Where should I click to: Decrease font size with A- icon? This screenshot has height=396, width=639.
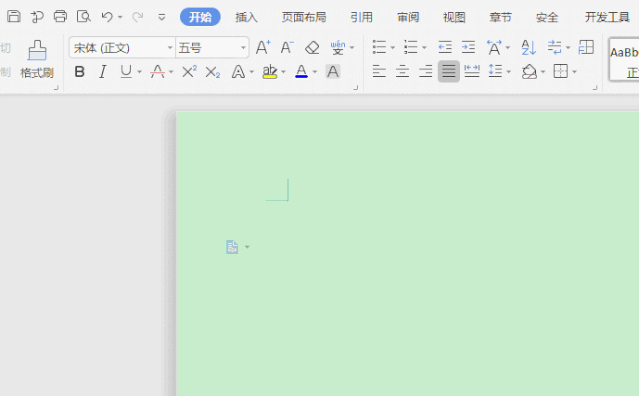pos(287,48)
